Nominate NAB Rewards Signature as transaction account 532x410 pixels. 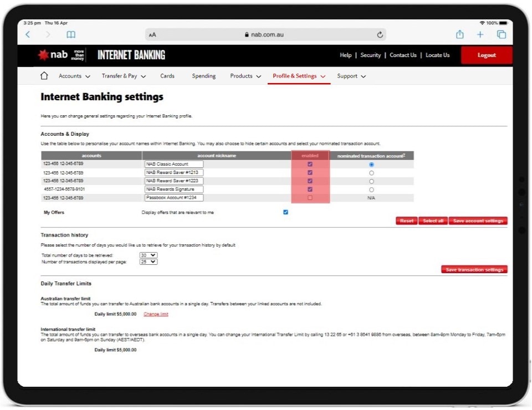coord(371,189)
